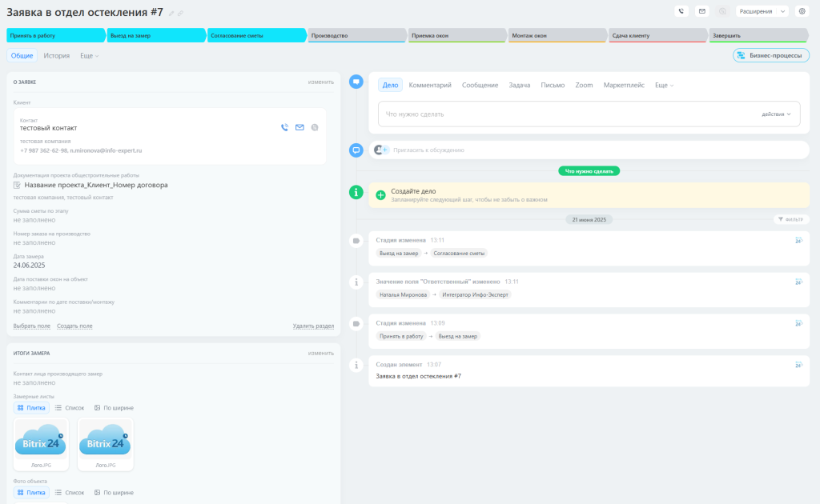The width and height of the screenshot is (820, 504).
Task: Open the first Лого.JPG thumbnail
Action: point(42,442)
